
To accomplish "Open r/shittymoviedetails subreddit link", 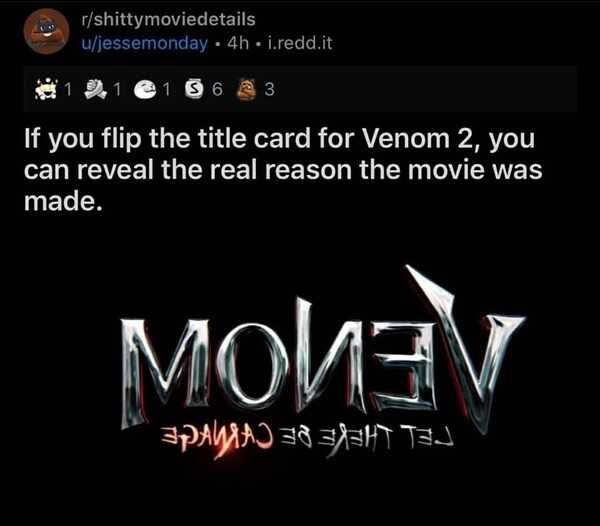I will [x=168, y=20].
